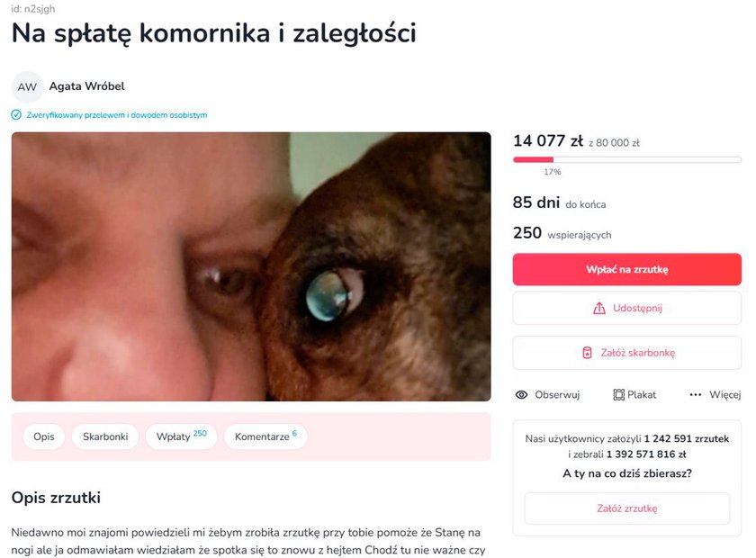Click the Załóż skarbonkę button
This screenshot has height=558, width=756.
[x=626, y=353]
